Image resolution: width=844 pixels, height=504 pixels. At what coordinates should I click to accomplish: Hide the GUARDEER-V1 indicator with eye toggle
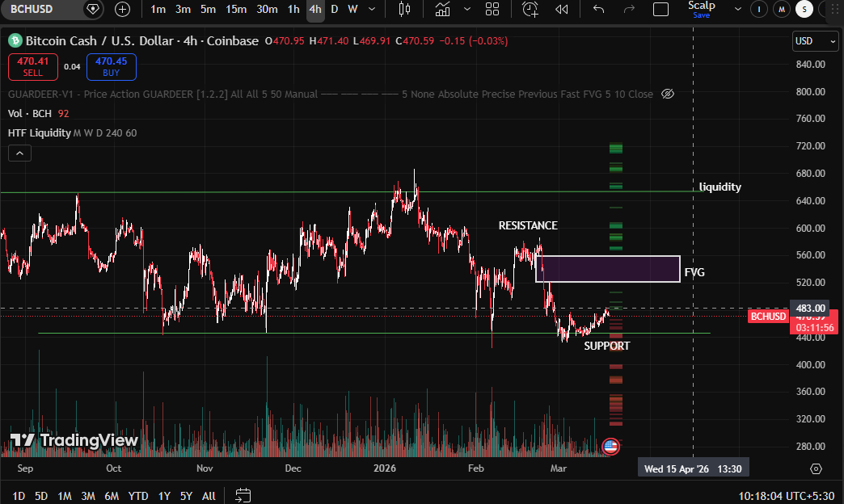click(668, 94)
